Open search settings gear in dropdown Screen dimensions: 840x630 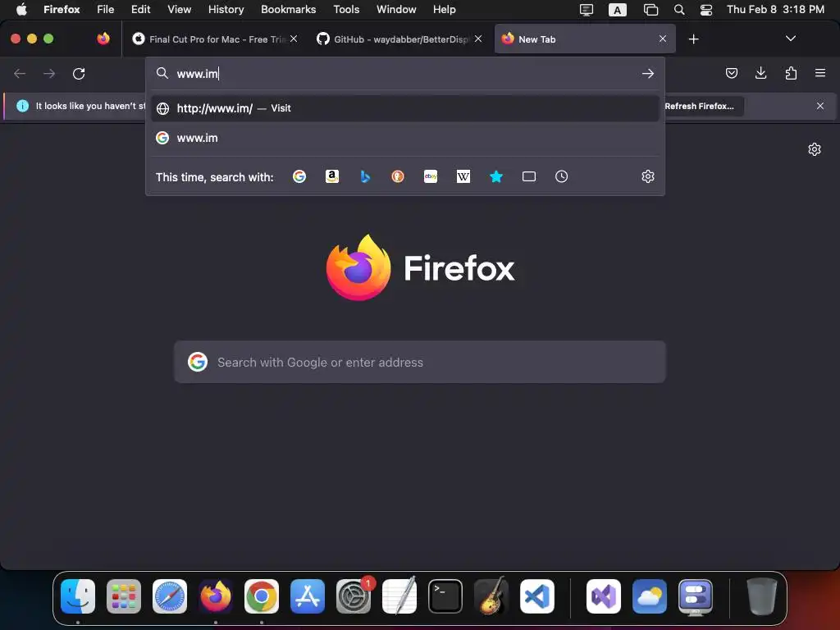648,176
